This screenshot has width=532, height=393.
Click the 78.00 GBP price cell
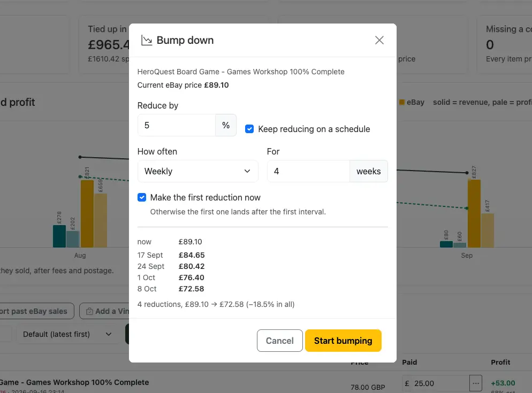point(368,387)
